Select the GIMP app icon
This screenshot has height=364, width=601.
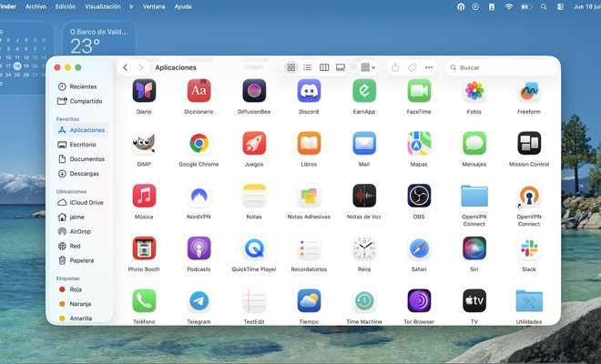[x=144, y=143]
